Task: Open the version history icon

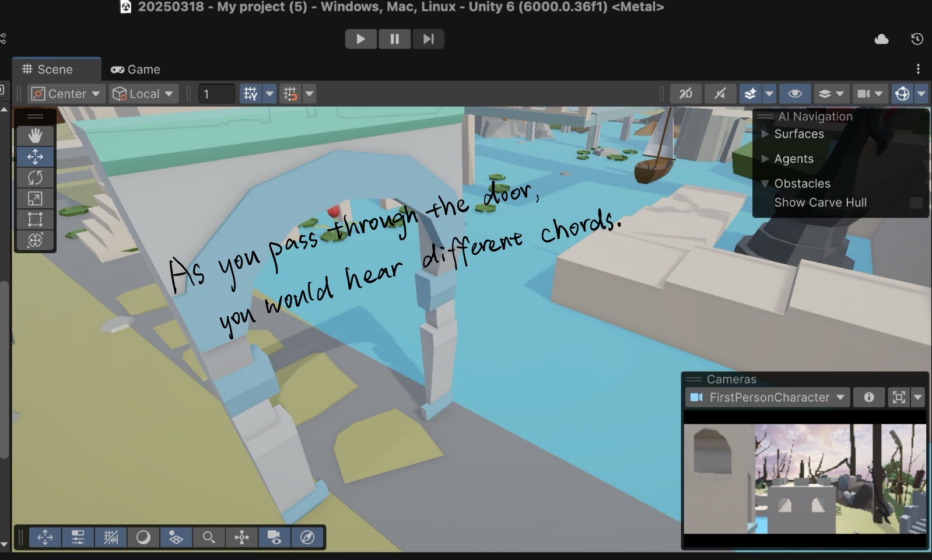Action: (917, 39)
